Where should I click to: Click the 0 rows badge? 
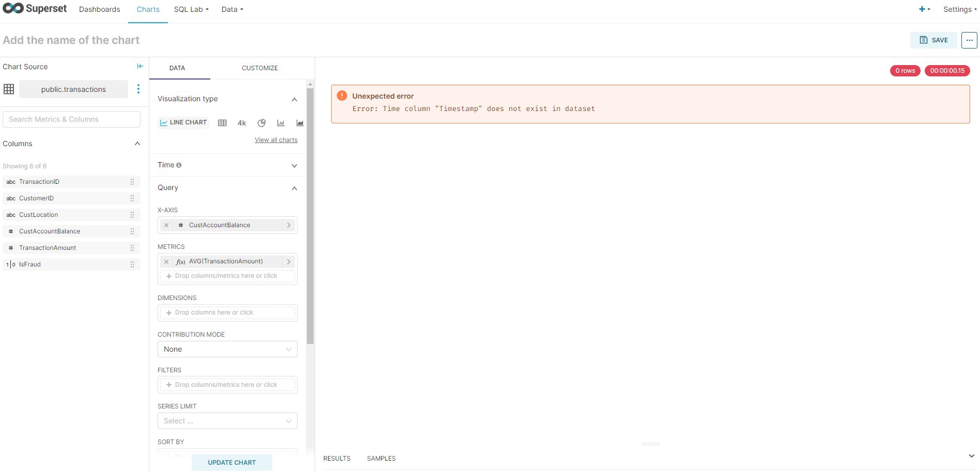point(905,71)
